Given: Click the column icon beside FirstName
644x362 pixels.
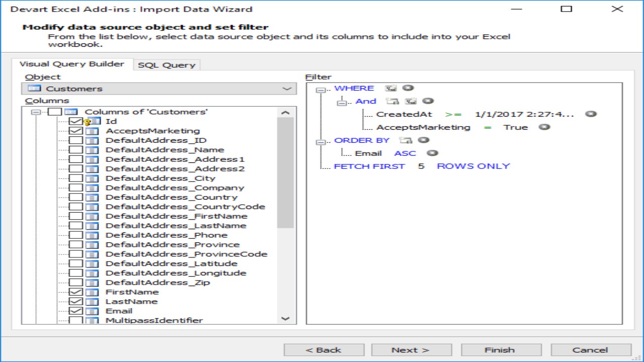Looking at the screenshot, I should (x=92, y=292).
